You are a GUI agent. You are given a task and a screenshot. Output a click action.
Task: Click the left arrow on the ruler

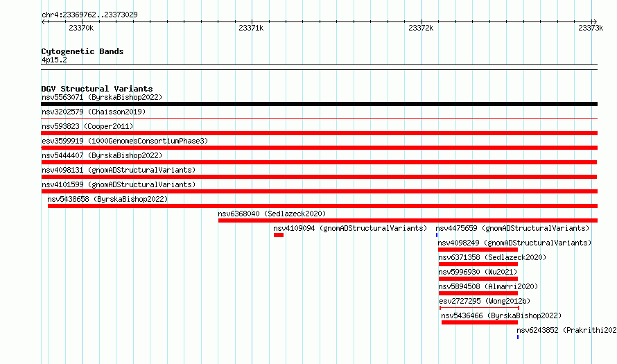44,22
